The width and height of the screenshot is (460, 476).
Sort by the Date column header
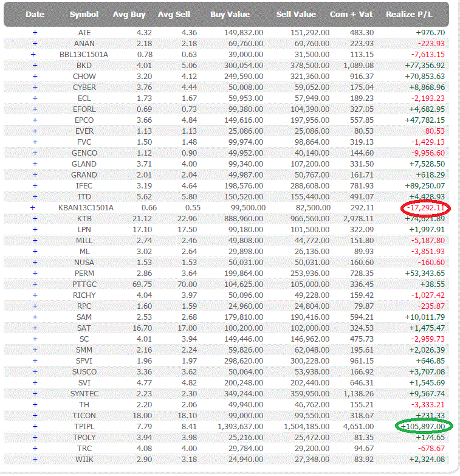point(35,14)
